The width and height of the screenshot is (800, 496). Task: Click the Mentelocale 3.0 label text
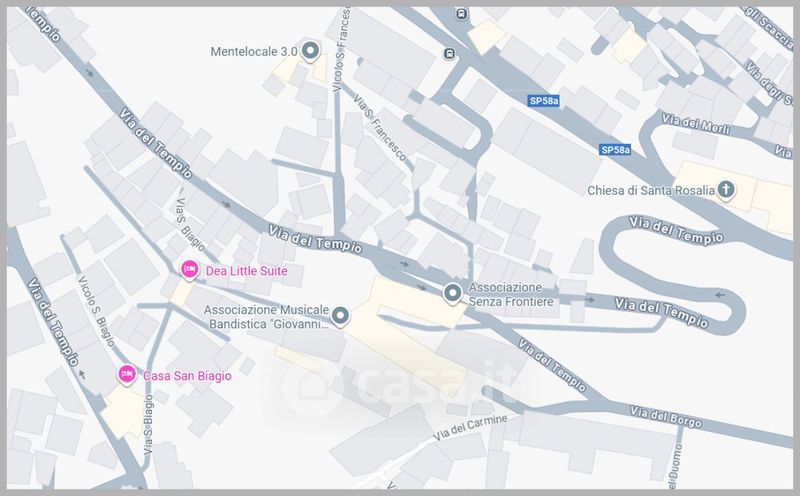click(254, 52)
